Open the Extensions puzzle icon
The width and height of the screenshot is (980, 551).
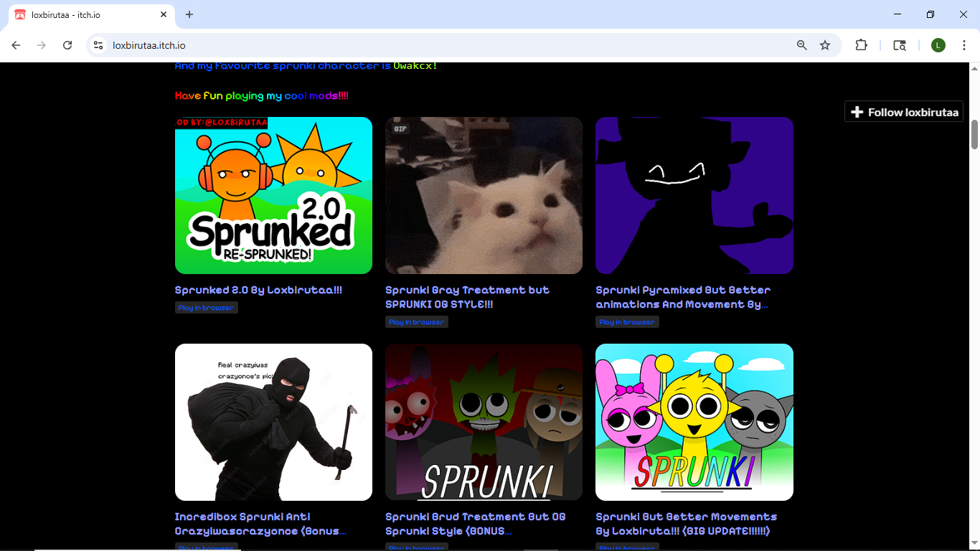coord(861,45)
